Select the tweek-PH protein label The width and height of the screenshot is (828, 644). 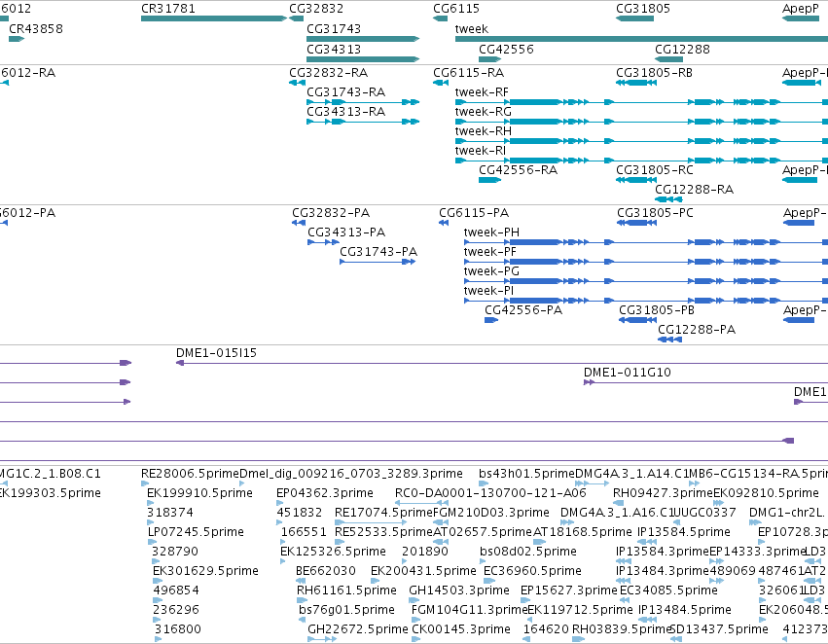491,233
